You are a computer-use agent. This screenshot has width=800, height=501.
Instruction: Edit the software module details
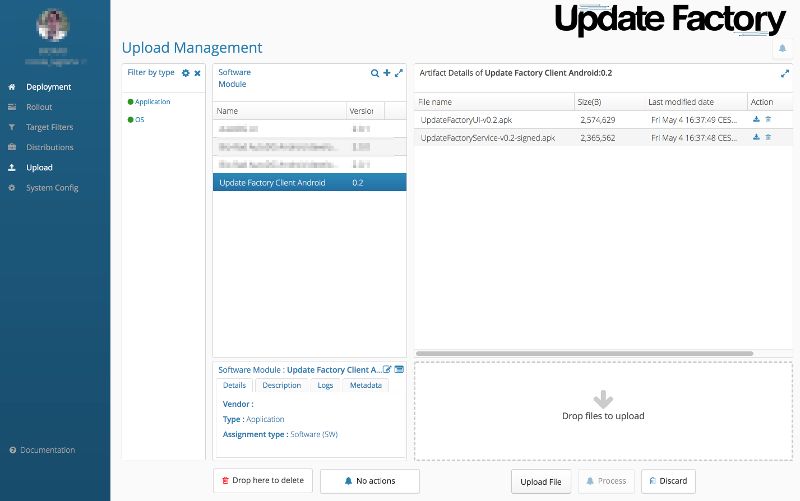coord(387,369)
